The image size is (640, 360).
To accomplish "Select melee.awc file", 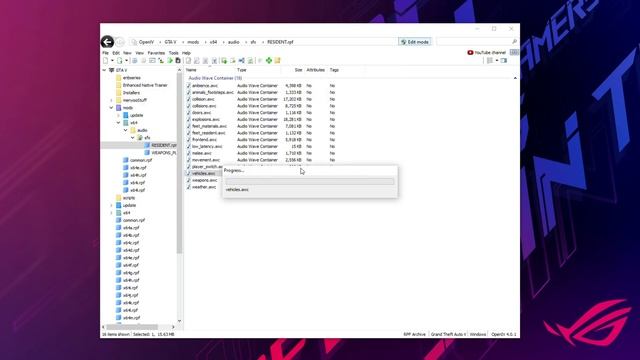I will tap(202, 153).
